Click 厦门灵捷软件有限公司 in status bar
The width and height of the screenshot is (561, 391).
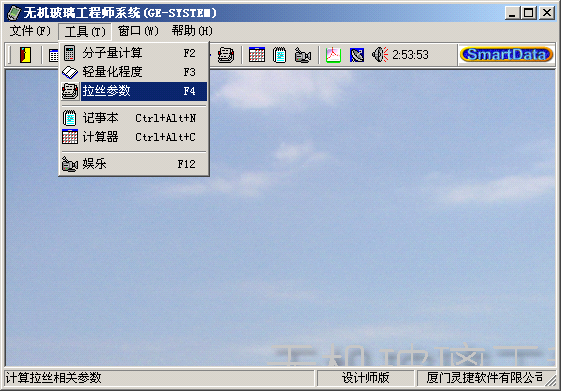pos(484,377)
